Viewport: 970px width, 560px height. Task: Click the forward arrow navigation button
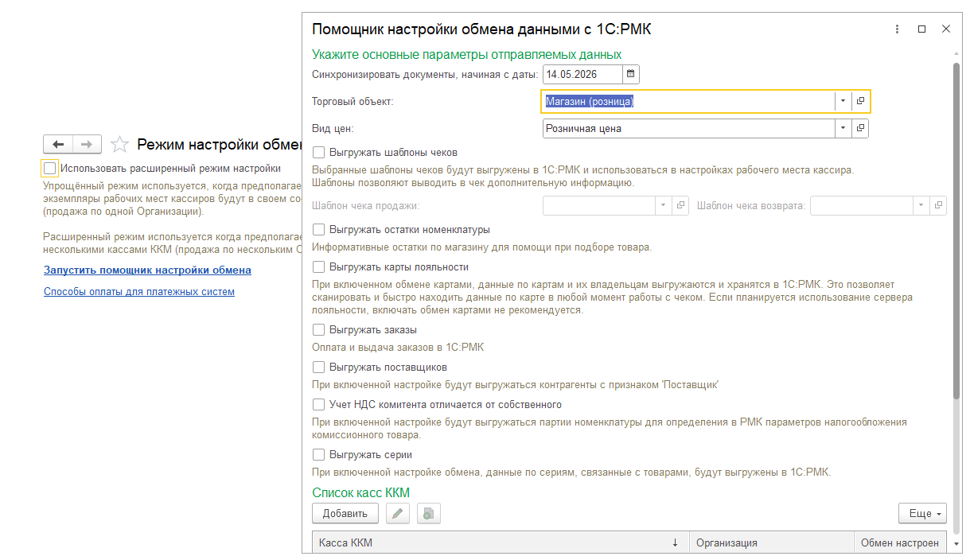coord(88,144)
